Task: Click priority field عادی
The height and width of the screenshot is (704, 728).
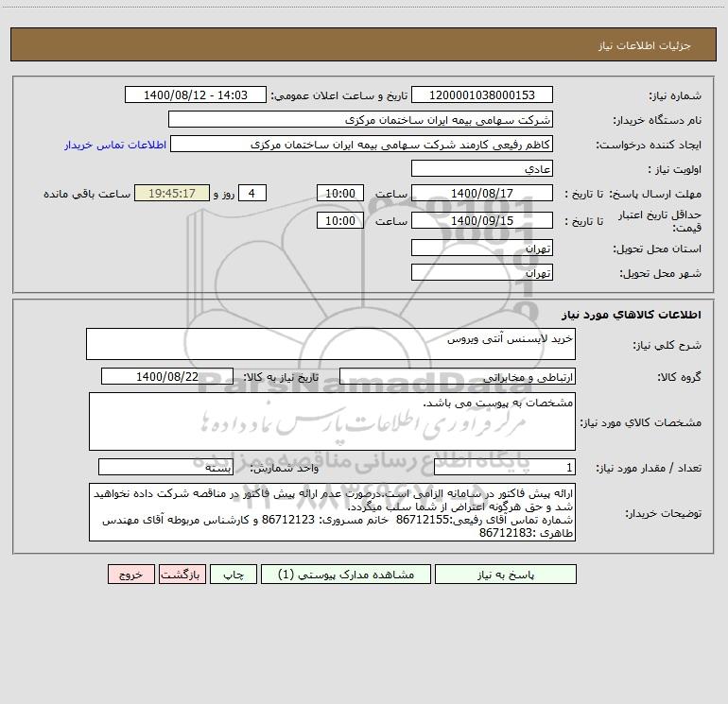Action: click(482, 169)
